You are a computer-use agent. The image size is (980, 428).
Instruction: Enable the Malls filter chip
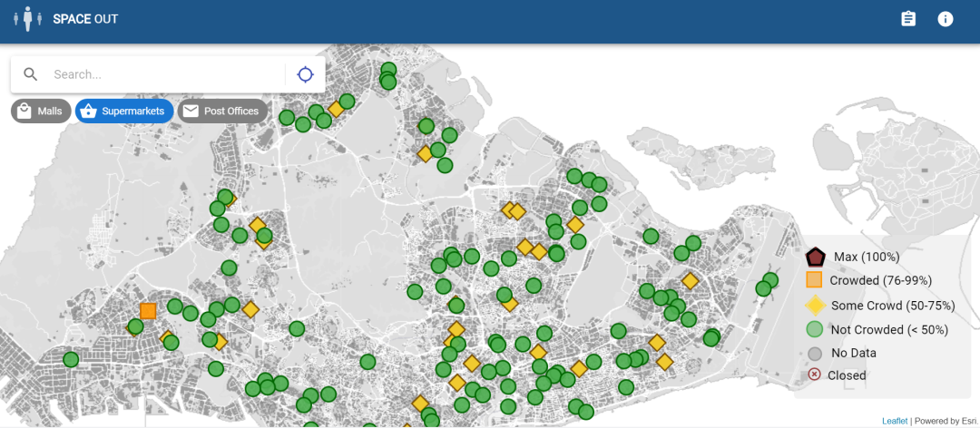pos(41,111)
